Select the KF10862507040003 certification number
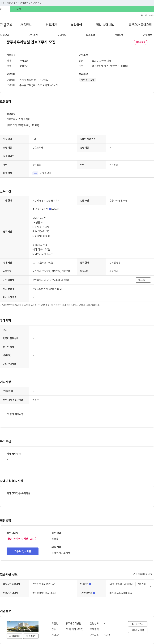154x644 pixels. coord(121,593)
